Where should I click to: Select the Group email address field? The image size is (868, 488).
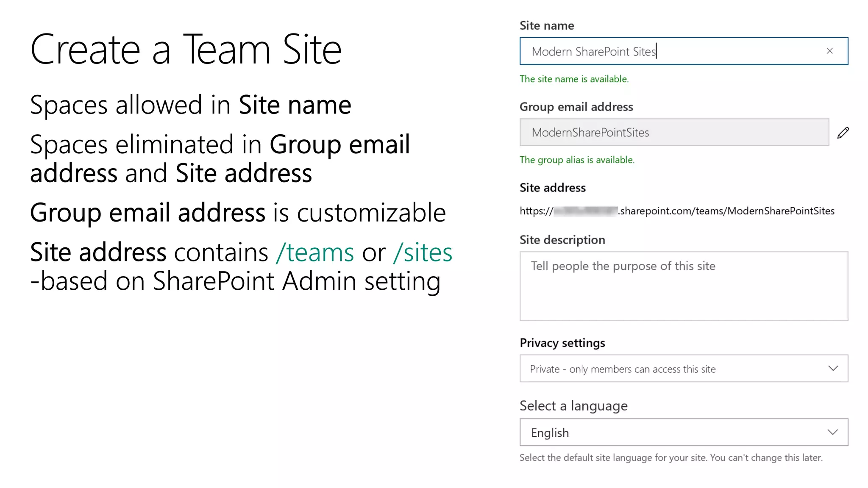pos(674,132)
